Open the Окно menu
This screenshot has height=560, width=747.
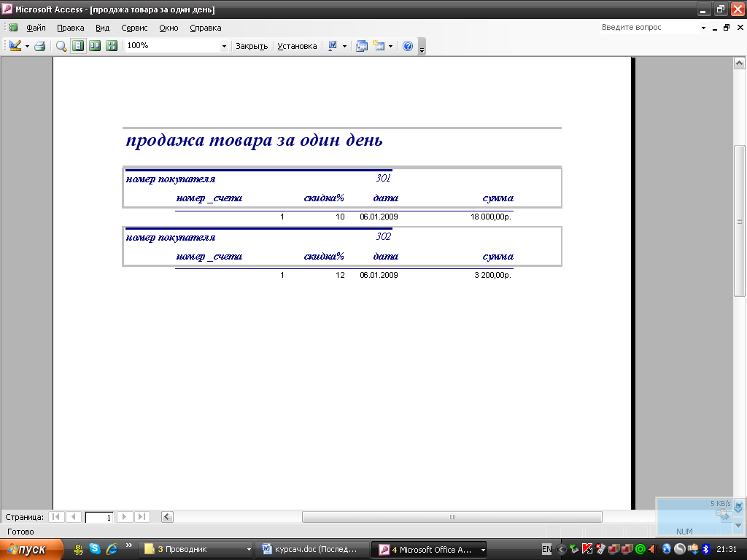(x=169, y=28)
